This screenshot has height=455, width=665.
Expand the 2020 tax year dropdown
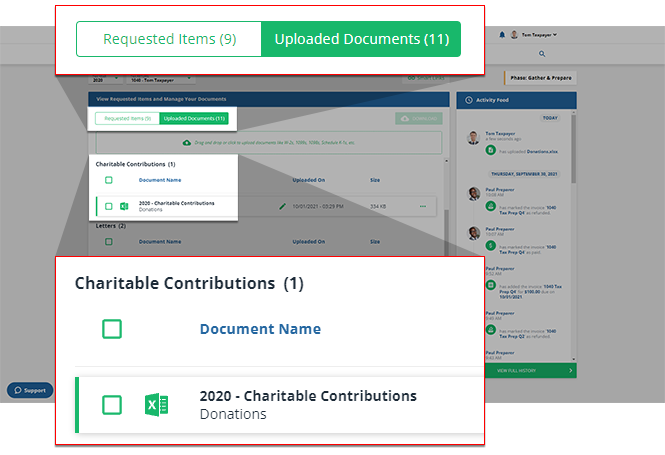[x=105, y=79]
